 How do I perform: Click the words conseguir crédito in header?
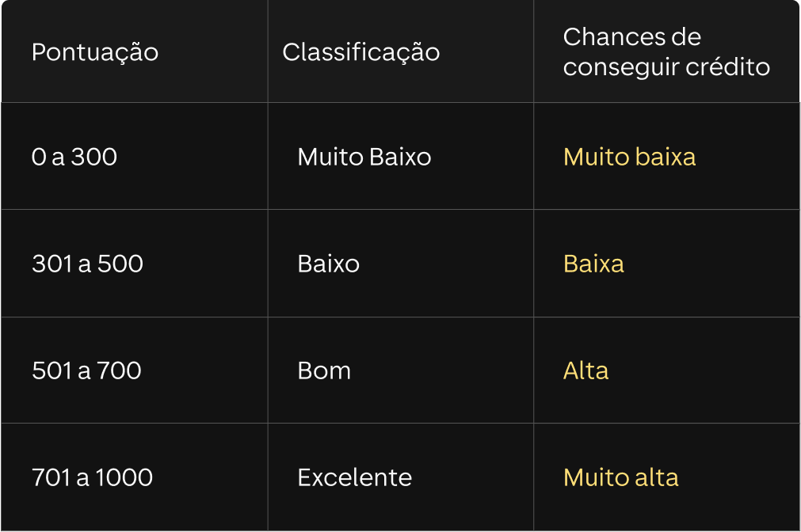666,67
